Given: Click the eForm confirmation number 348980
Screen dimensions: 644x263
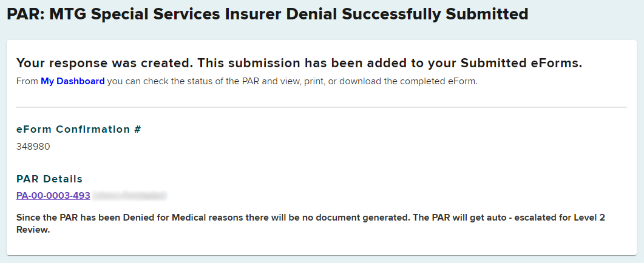Looking at the screenshot, I should (33, 147).
